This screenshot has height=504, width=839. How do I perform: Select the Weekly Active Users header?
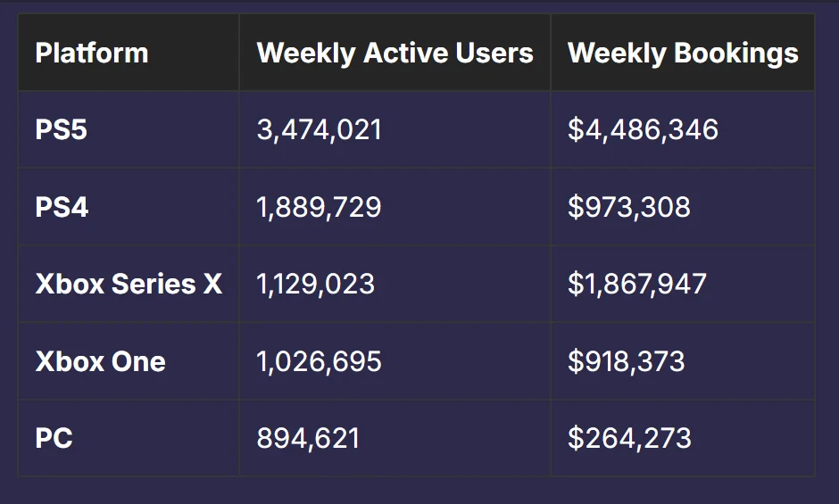pos(395,53)
